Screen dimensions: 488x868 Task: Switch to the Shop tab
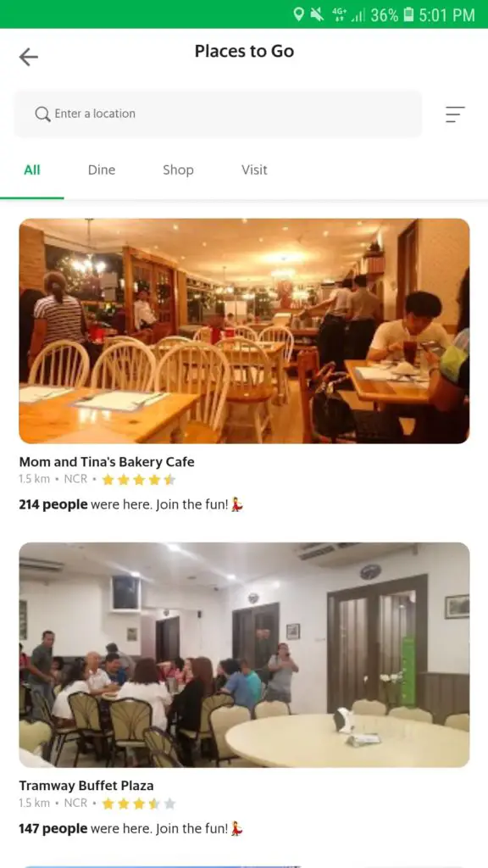pos(178,170)
